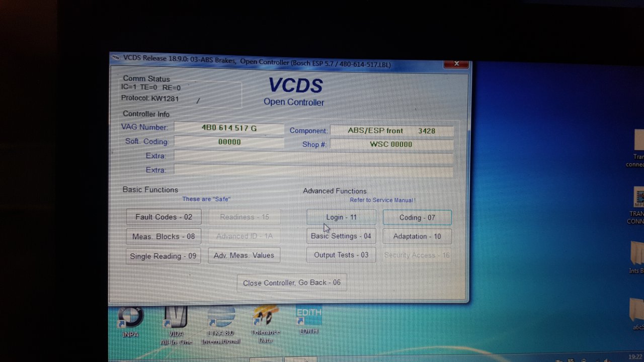Select Single Reading - 09
Screen dimensions: 644x362
click(163, 256)
